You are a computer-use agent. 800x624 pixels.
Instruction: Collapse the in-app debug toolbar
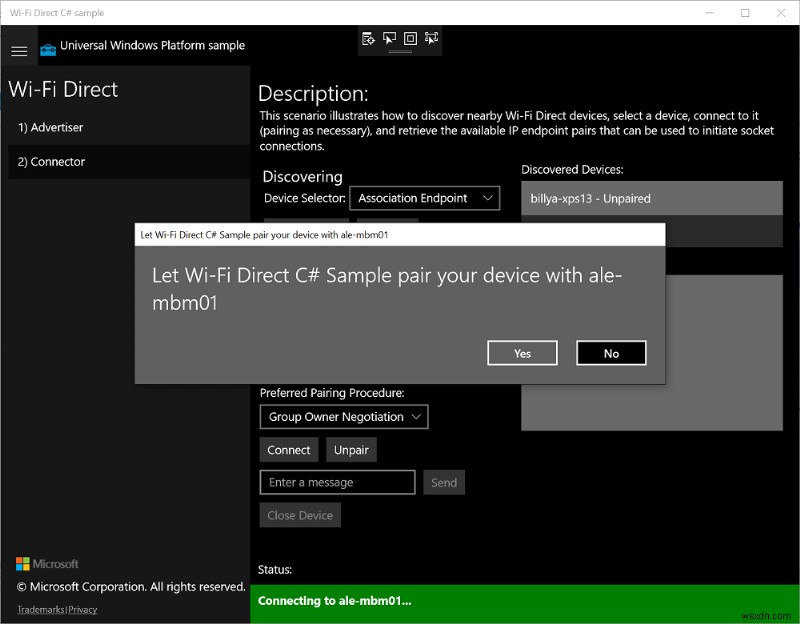pyautogui.click(x=400, y=52)
